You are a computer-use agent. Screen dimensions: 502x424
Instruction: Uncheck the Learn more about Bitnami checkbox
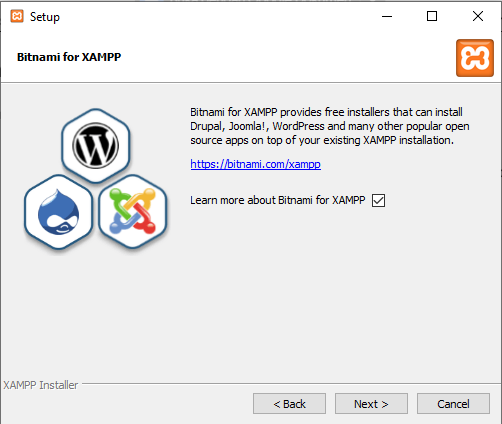[378, 201]
